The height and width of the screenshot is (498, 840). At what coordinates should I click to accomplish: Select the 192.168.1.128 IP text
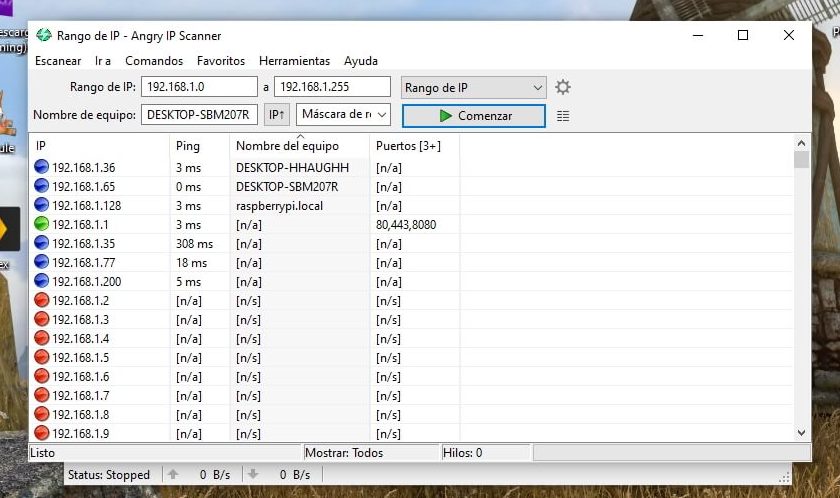pos(87,206)
